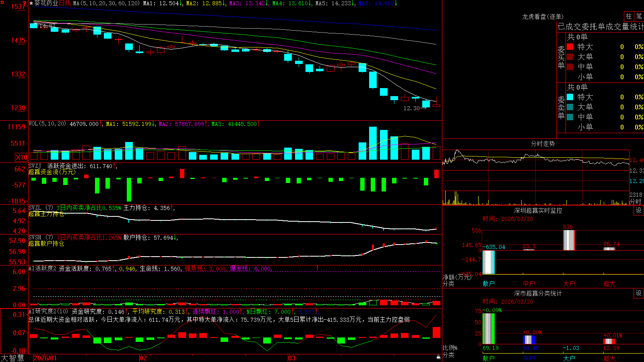Screen dimensions: 644x362
Task: Click the 爆发线: 6.000 label
Action: point(251,269)
